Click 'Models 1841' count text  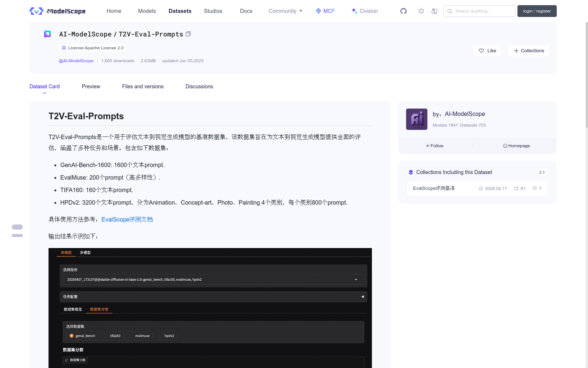(x=445, y=125)
